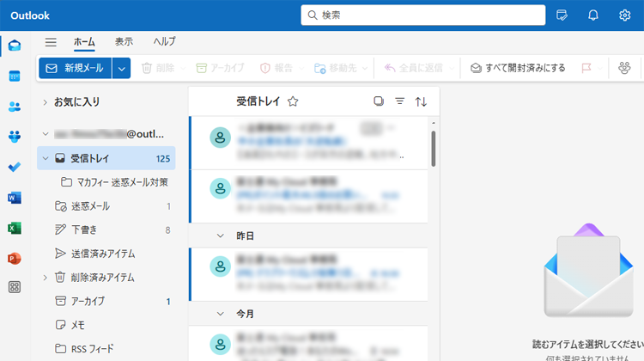The image size is (644, 361).
Task: Collapse the 昨日 message group
Action: pos(221,236)
